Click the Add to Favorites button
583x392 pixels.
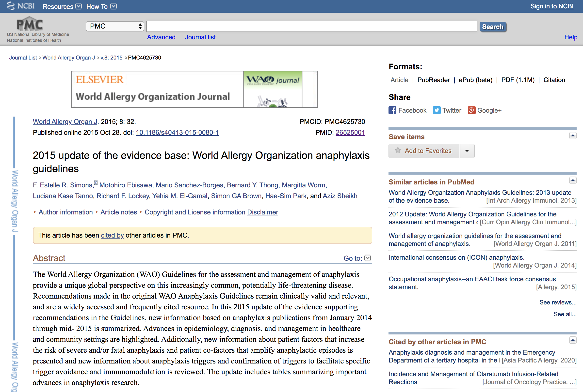tap(424, 151)
